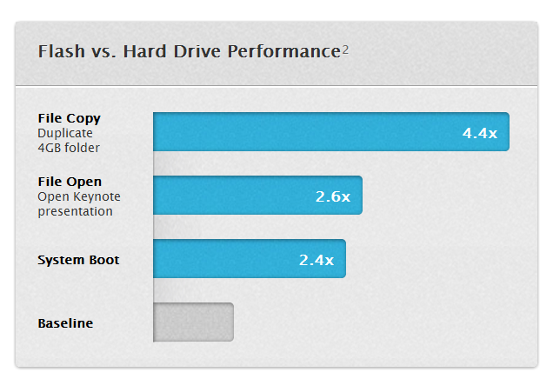553x392 pixels.
Task: Click the word "Flash" in the title
Action: [x=60, y=50]
